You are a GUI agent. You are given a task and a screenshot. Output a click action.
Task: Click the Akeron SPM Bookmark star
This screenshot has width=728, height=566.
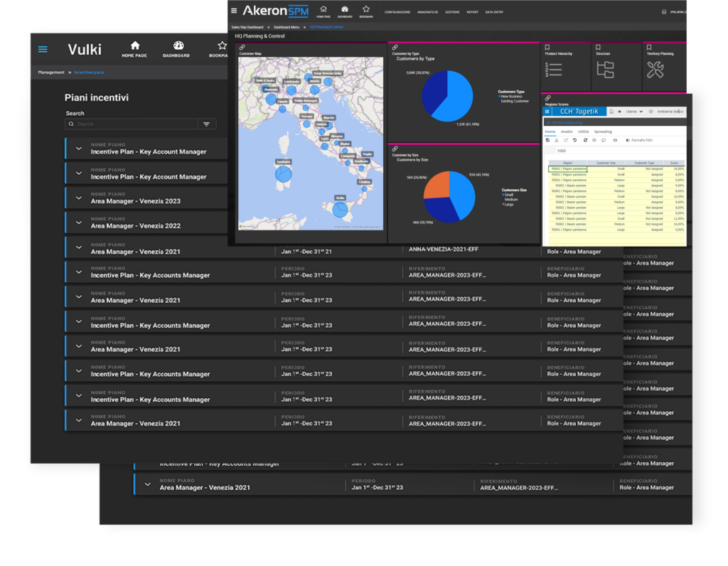click(x=365, y=11)
